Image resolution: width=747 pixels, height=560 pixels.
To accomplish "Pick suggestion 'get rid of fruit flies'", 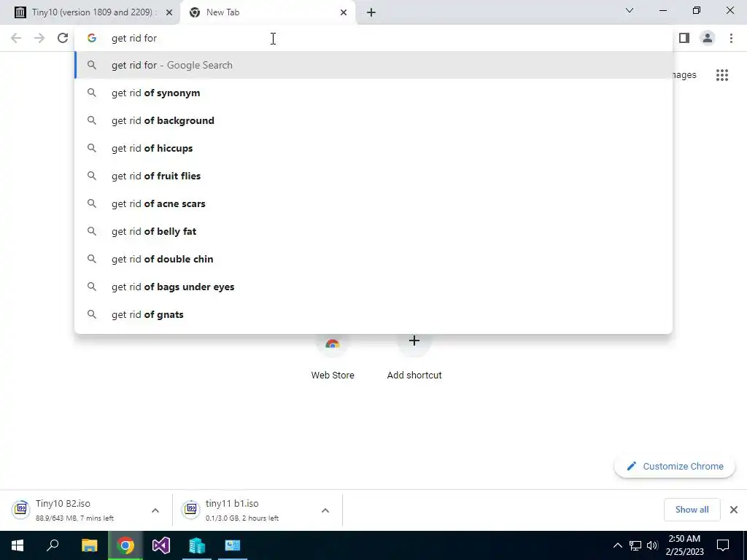I will pyautogui.click(x=373, y=176).
